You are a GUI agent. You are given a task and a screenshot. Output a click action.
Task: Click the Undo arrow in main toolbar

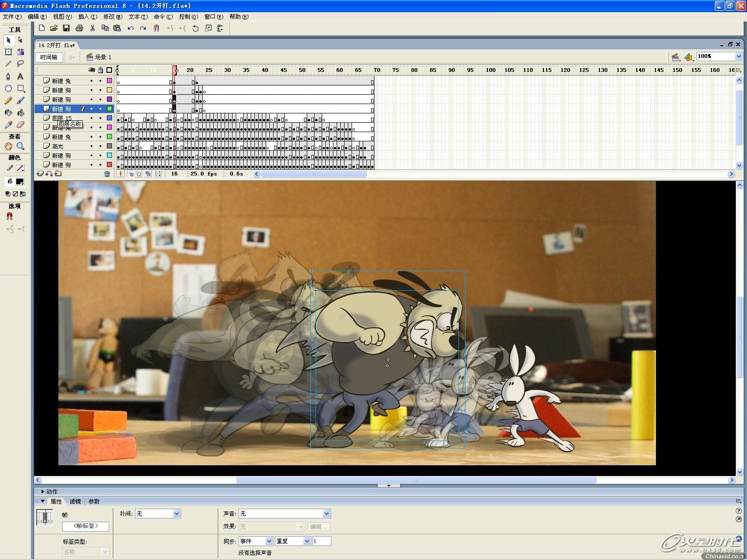coord(131,28)
